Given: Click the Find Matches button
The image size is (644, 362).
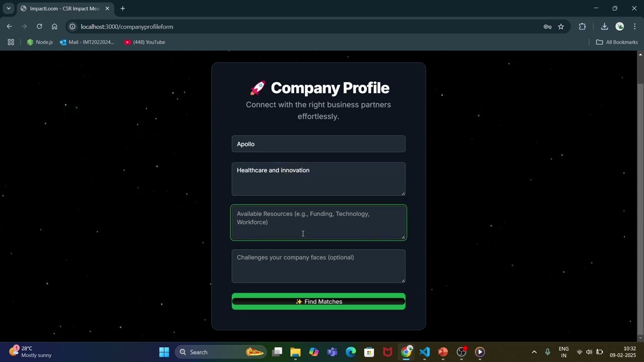Looking at the screenshot, I should (318, 302).
